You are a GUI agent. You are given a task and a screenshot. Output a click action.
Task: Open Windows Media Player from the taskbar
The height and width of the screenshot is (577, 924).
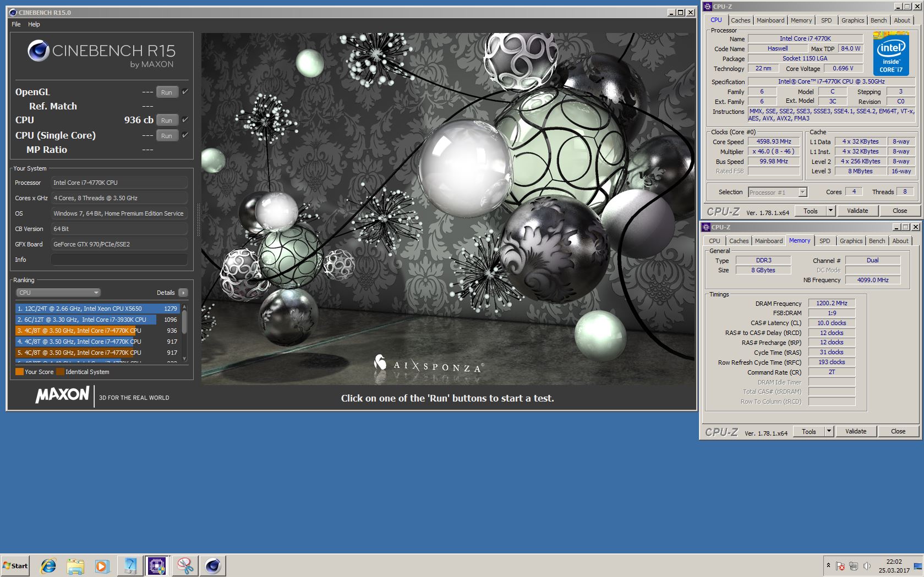pyautogui.click(x=102, y=565)
